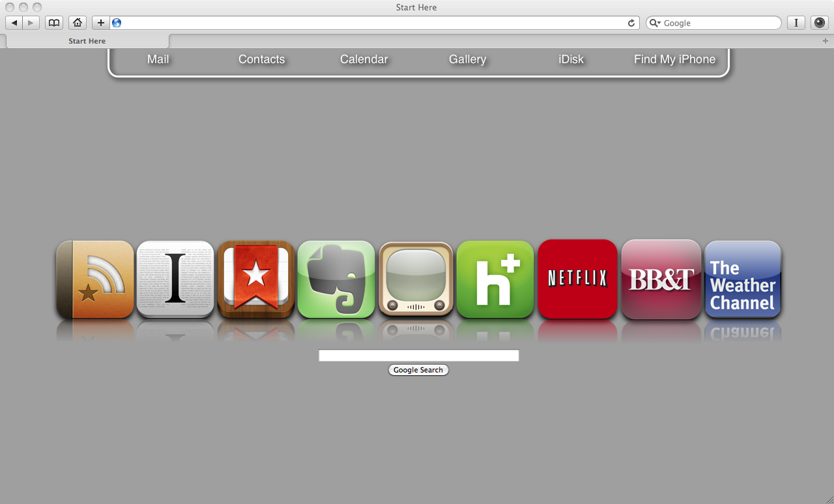Add bookmark with the plus button
Screen dimensions: 834x504
tap(100, 23)
